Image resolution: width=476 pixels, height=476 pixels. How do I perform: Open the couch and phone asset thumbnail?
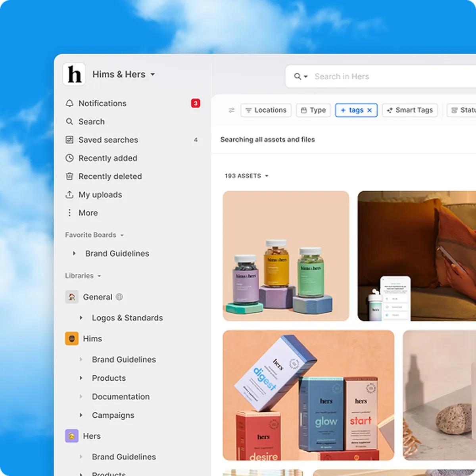[x=417, y=256]
